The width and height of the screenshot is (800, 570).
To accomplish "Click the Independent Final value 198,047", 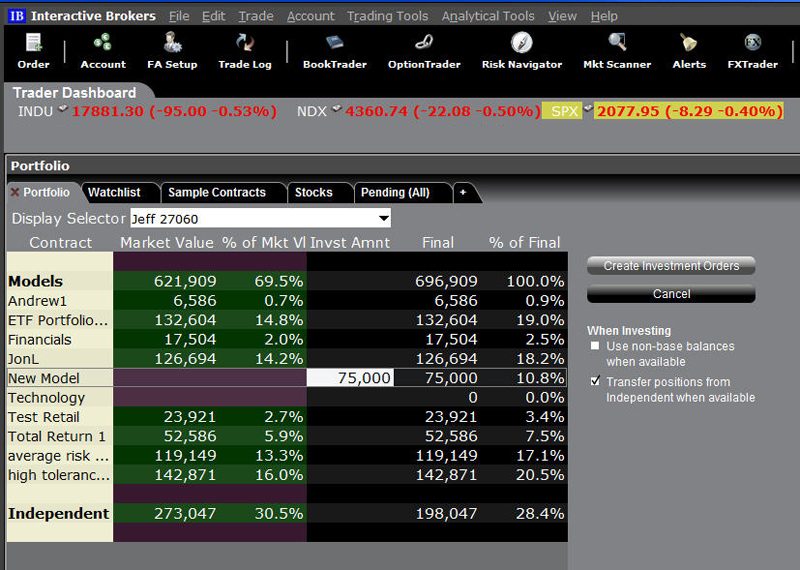I will pyautogui.click(x=446, y=513).
